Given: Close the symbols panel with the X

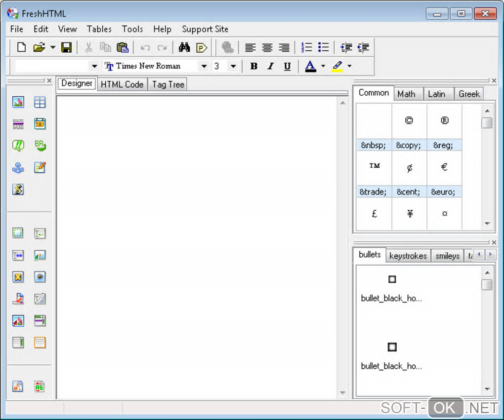Looking at the screenshot, I should [494, 80].
